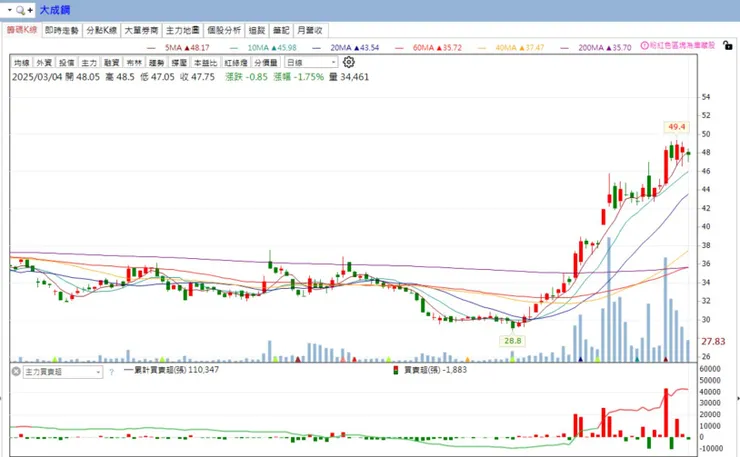
Task: Toggle the 撐壓 indicator button
Action: 179,62
